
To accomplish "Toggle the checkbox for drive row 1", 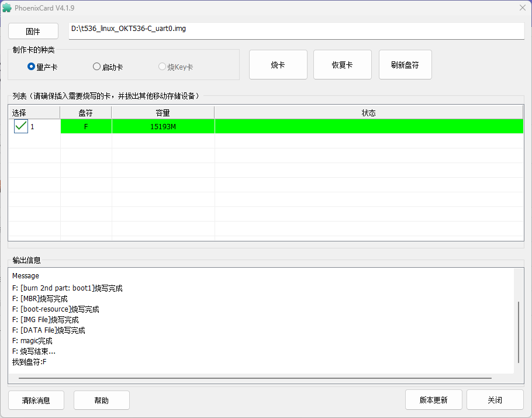I will (21, 126).
